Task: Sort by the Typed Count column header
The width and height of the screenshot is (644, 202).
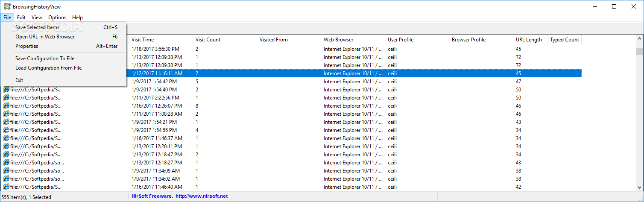Action: [564, 40]
